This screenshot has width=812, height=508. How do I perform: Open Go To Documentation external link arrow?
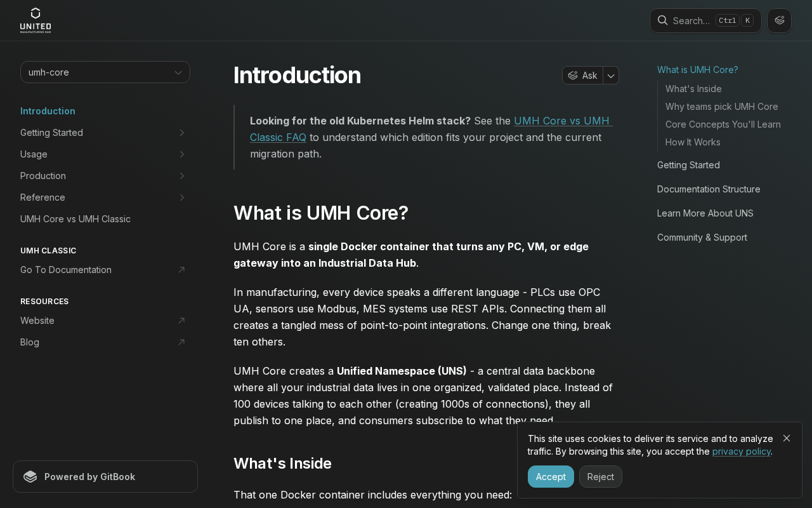point(181,270)
